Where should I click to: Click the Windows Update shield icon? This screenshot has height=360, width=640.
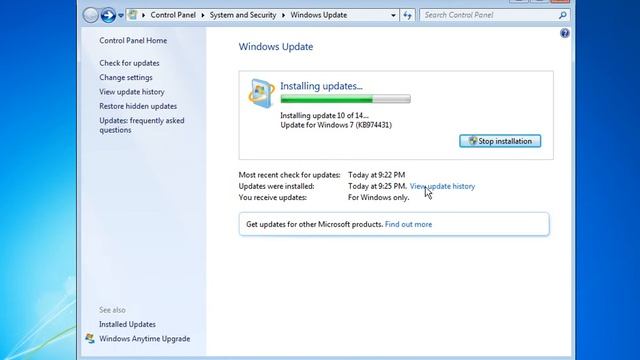click(x=261, y=93)
